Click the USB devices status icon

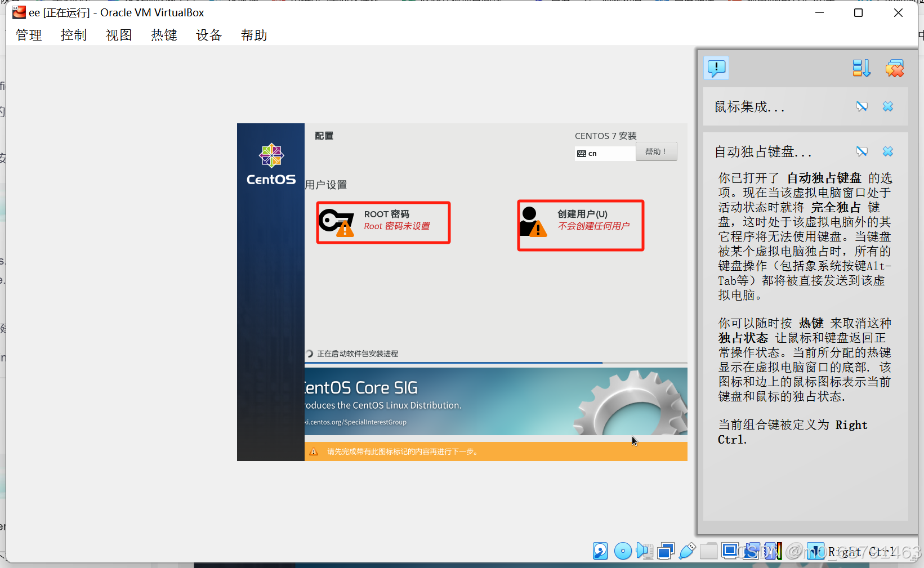[688, 551]
